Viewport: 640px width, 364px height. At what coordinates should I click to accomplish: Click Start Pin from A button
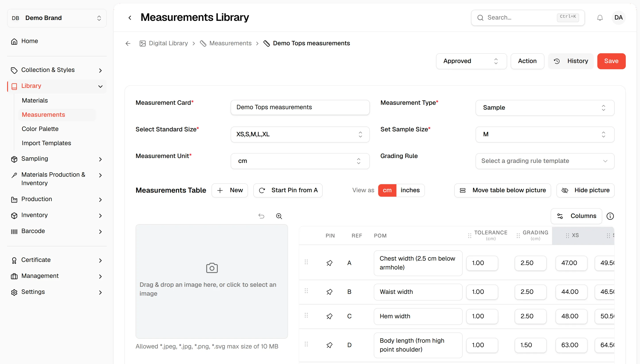(288, 190)
